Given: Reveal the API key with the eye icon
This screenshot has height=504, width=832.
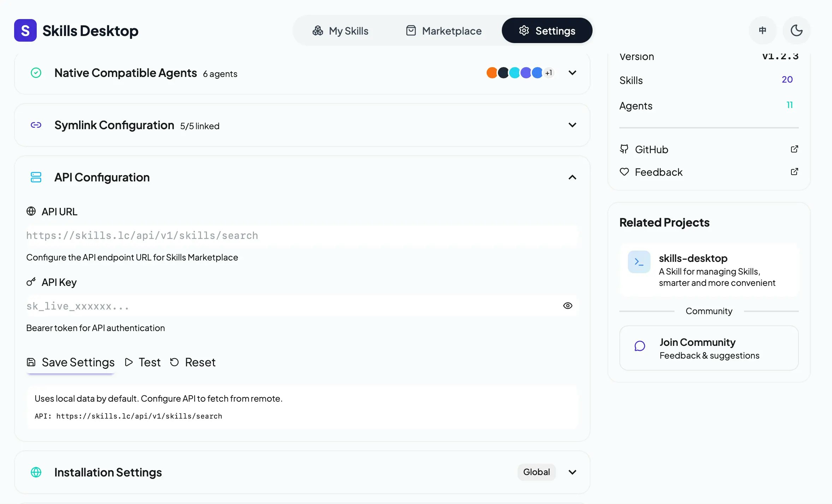Looking at the screenshot, I should point(567,306).
